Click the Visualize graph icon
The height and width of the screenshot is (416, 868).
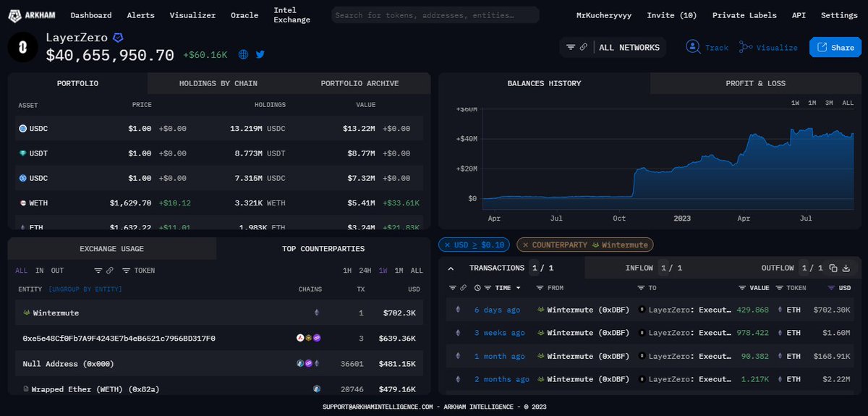(x=745, y=47)
